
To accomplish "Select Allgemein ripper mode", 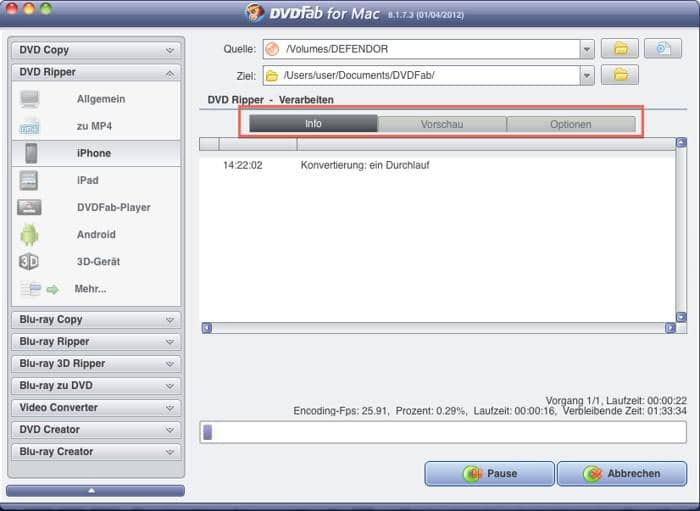I will click(x=96, y=99).
